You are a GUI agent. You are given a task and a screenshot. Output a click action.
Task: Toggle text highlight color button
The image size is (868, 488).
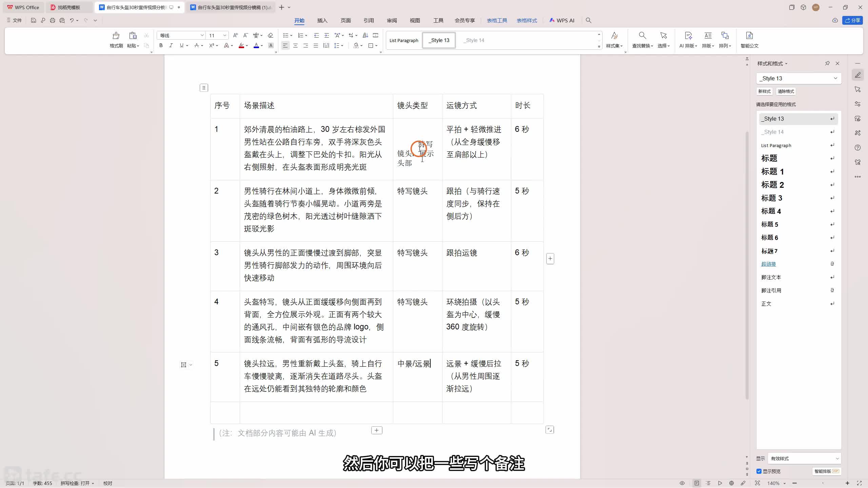pos(241,45)
